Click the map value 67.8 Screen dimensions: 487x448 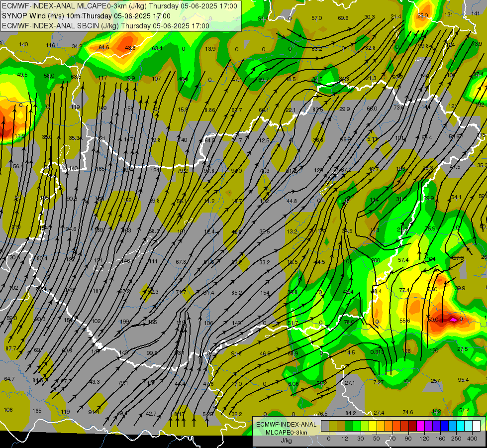[x=181, y=262]
